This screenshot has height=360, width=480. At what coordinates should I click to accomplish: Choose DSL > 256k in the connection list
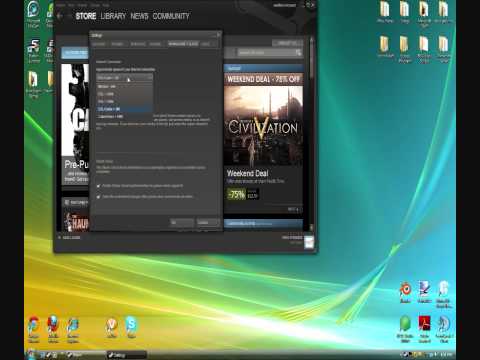coord(125,94)
